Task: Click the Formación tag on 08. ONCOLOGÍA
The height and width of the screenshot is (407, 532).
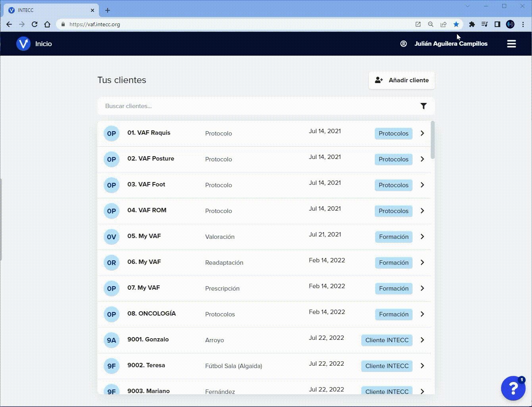Action: [x=394, y=314]
